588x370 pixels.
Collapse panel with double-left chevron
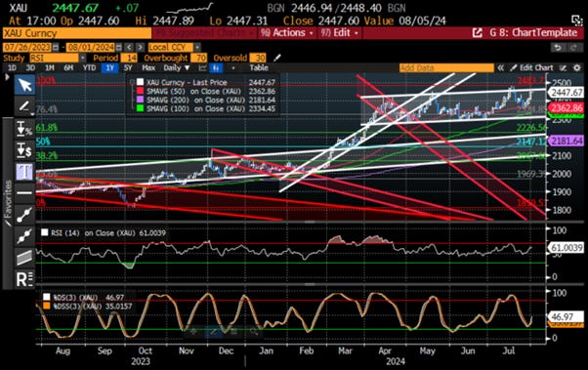pyautogui.click(x=501, y=68)
